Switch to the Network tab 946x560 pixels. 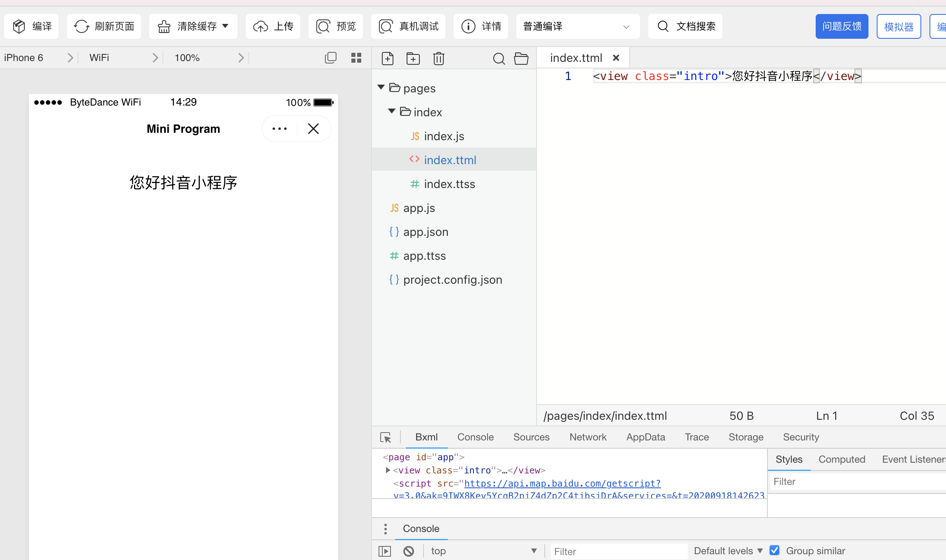[x=588, y=437]
